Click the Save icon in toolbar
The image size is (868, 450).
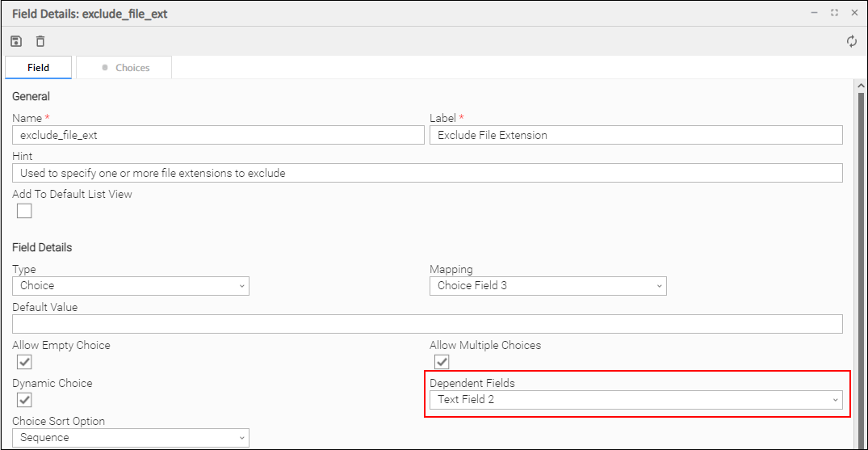pos(16,41)
